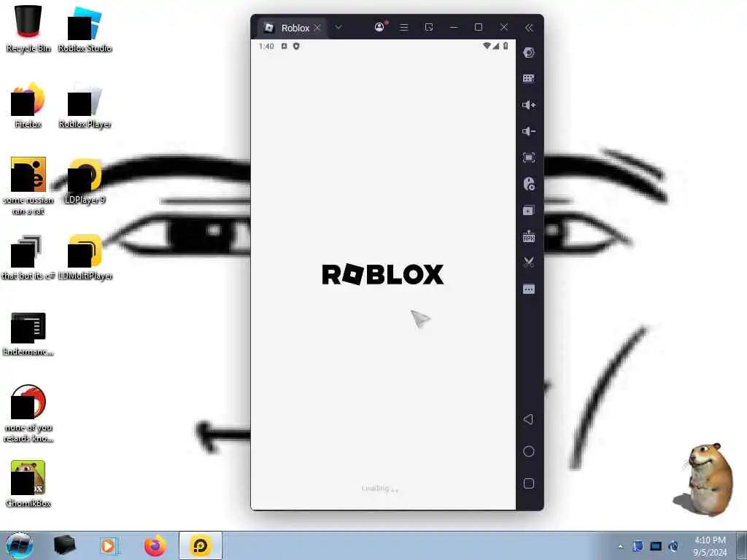Image resolution: width=747 pixels, height=560 pixels.
Task: Expand the tab list dropdown chevron
Action: pyautogui.click(x=338, y=27)
